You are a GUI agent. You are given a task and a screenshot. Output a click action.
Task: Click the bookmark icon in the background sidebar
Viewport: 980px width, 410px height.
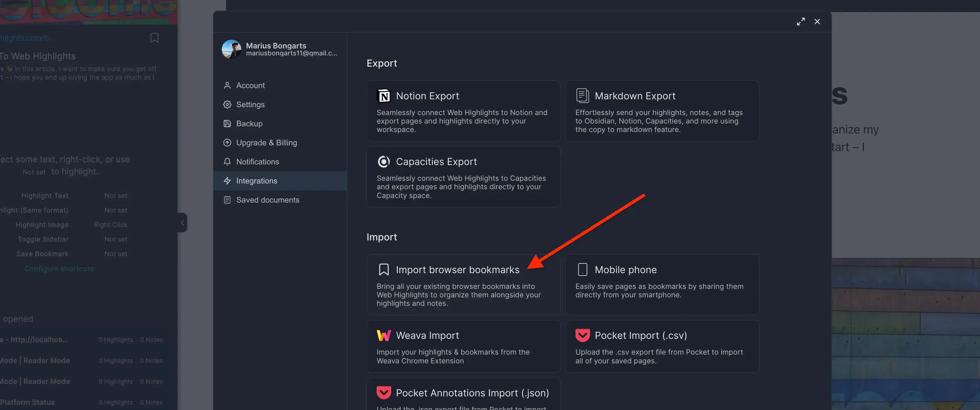pyautogui.click(x=155, y=38)
